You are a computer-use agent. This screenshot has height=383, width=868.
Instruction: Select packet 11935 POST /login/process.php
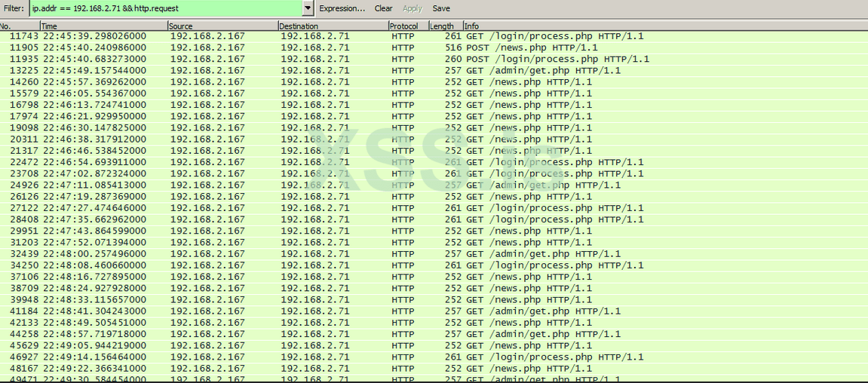point(434,60)
